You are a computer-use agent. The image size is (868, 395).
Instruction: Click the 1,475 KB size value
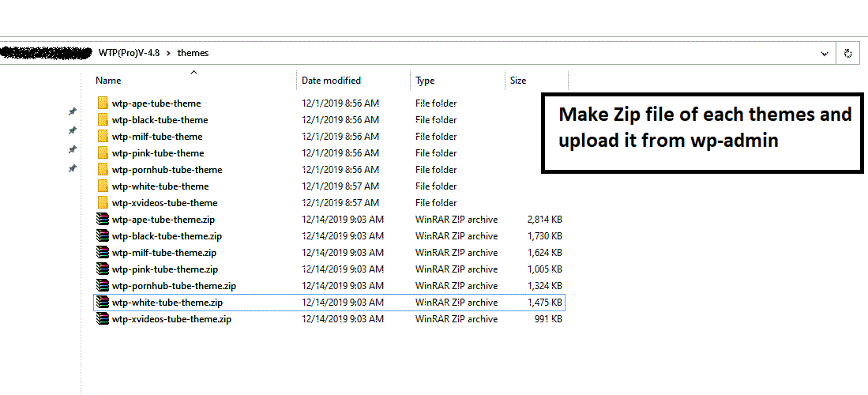(545, 303)
